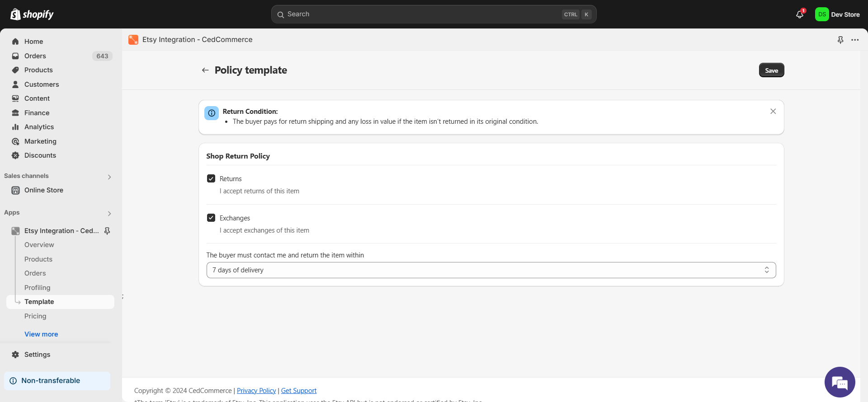Expand the Sales channels section

pos(109,177)
